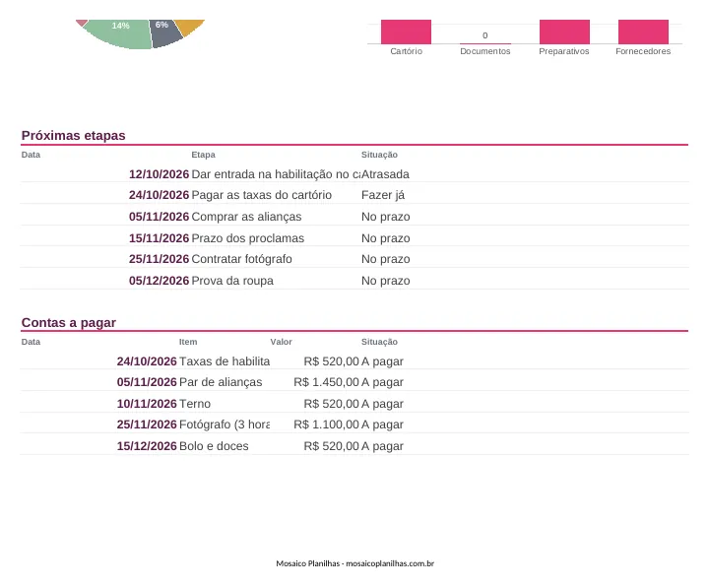The width and height of the screenshot is (708, 588).
Task: Select the date 15/11/2026
Action: click(x=159, y=238)
